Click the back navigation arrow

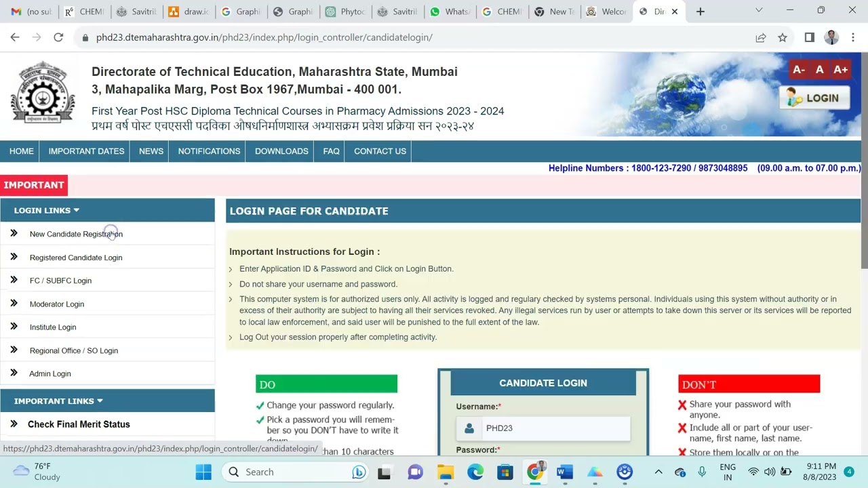coord(15,37)
